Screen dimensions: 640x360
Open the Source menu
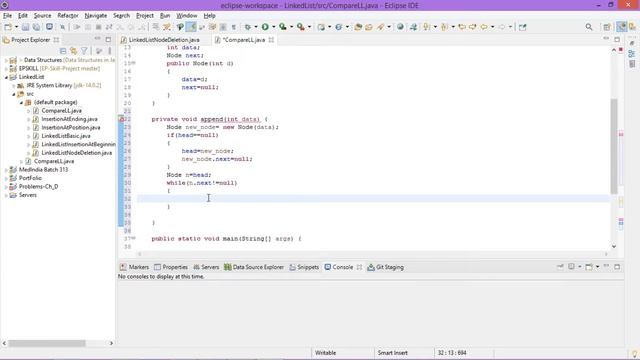click(42, 16)
